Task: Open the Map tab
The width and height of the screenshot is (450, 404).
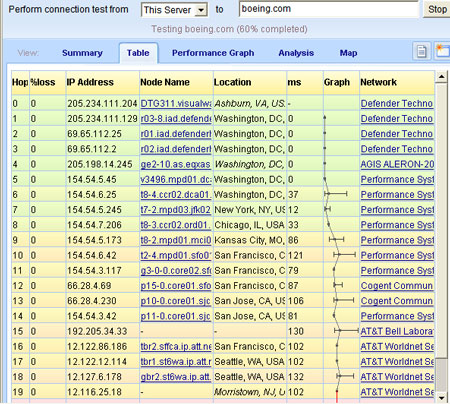Action: [x=348, y=53]
